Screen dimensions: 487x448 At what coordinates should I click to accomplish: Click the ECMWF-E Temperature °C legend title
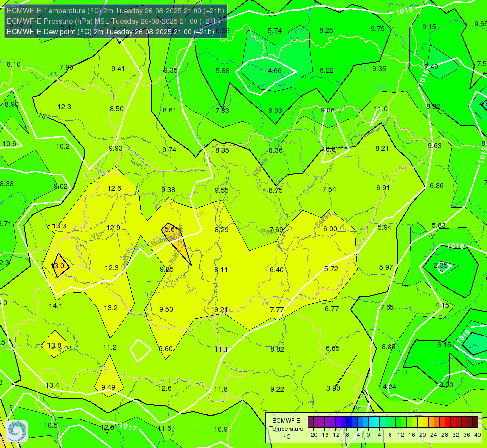(x=286, y=429)
